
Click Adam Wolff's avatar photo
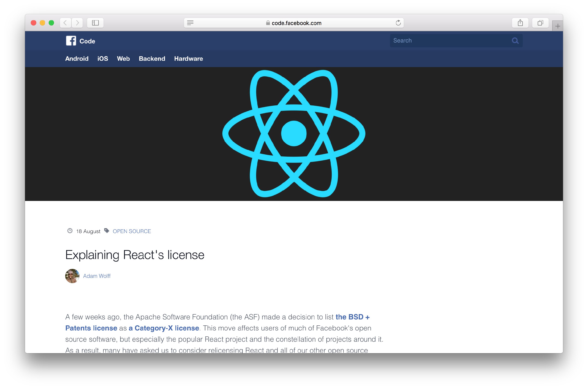pyautogui.click(x=72, y=276)
